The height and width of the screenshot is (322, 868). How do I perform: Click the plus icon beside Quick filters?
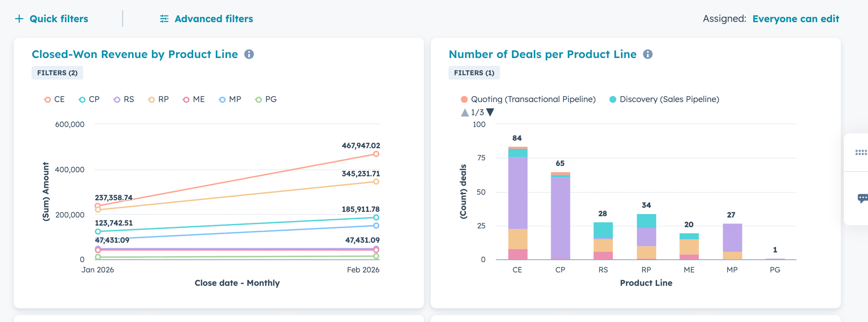click(19, 19)
